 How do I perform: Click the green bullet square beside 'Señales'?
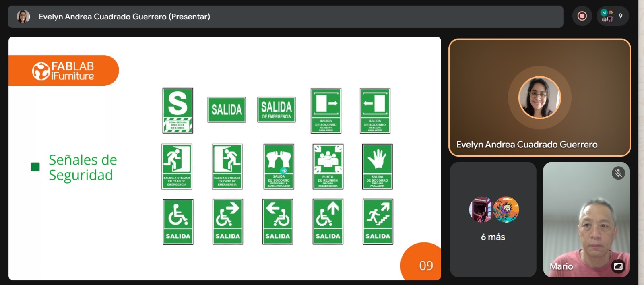pyautogui.click(x=35, y=167)
